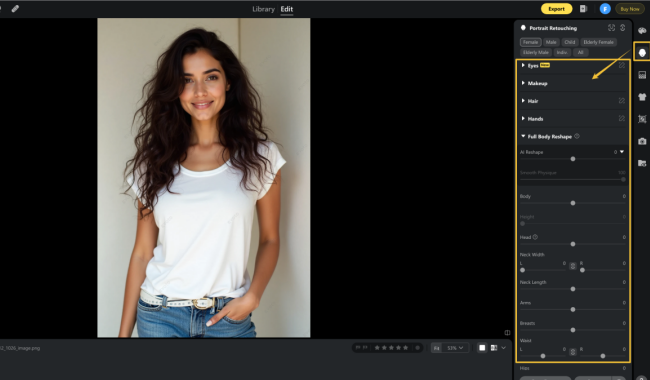Open the view mode options chevron
This screenshot has height=380, width=650.
click(504, 348)
